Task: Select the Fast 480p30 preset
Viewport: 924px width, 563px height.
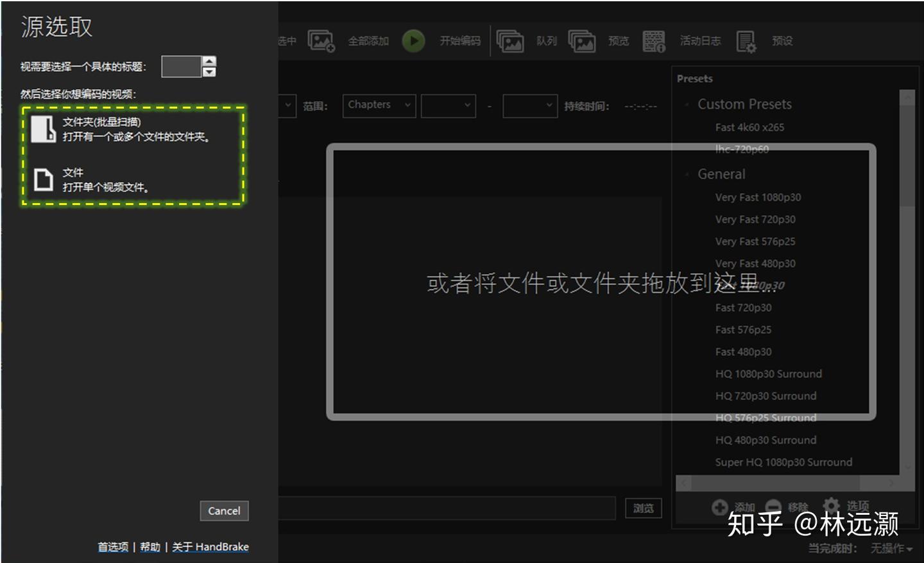Action: (743, 352)
